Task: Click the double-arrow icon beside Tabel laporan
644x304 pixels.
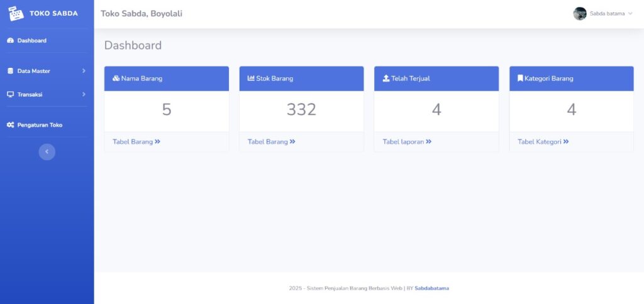Action: (x=428, y=141)
